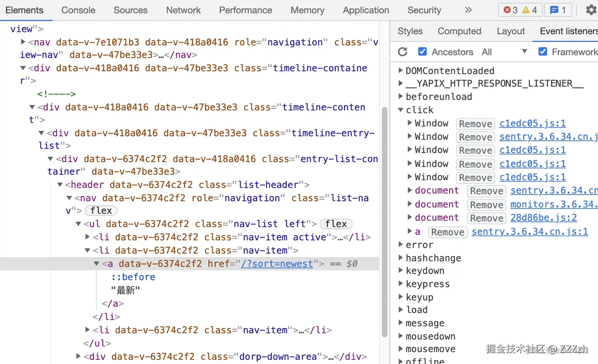Open the All listeners dropdown
This screenshot has height=364, width=598.
click(x=504, y=52)
